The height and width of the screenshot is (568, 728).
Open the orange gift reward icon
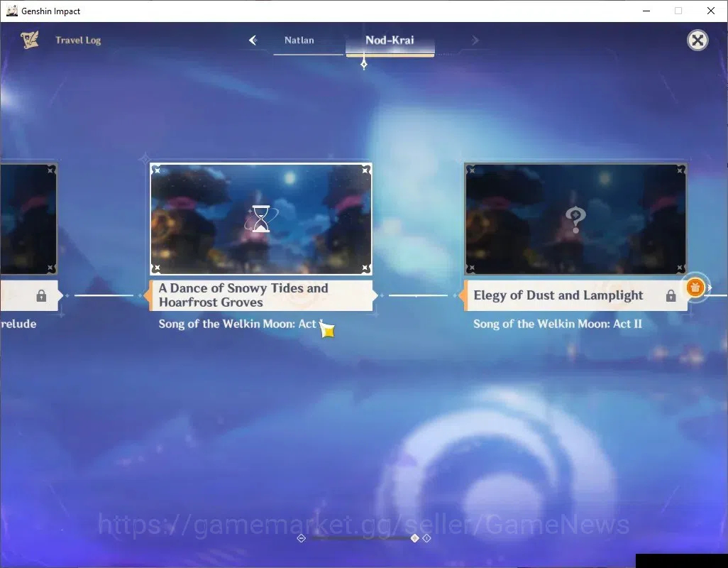(x=695, y=288)
